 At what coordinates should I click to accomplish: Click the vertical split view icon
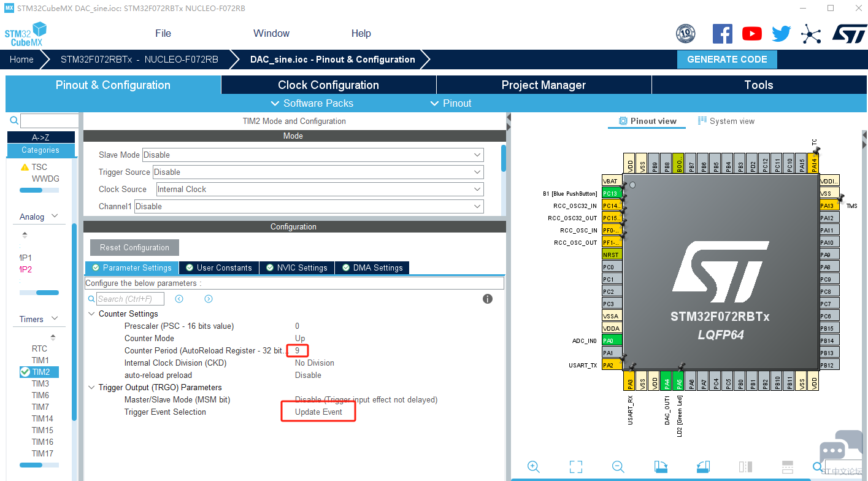click(x=745, y=467)
